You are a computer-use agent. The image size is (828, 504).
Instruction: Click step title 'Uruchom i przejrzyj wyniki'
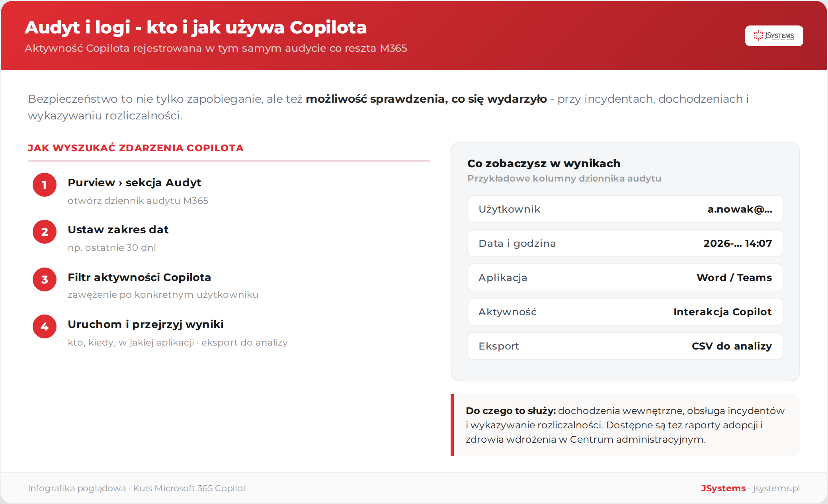146,324
